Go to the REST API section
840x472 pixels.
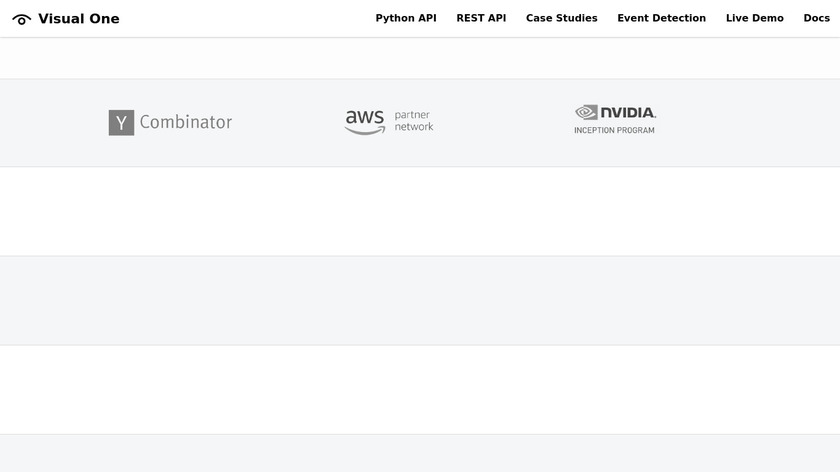click(x=481, y=18)
